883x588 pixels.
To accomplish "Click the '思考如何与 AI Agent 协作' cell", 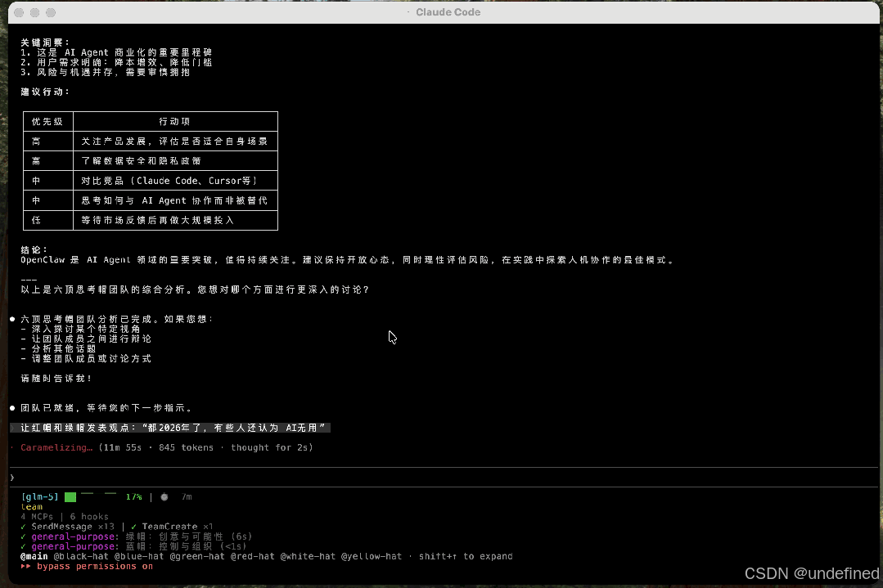I will click(x=174, y=200).
